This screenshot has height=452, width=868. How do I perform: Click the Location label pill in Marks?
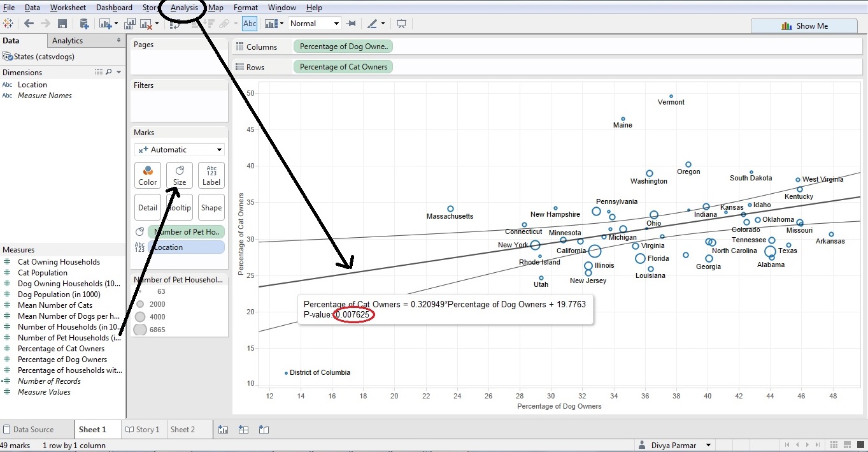click(186, 247)
